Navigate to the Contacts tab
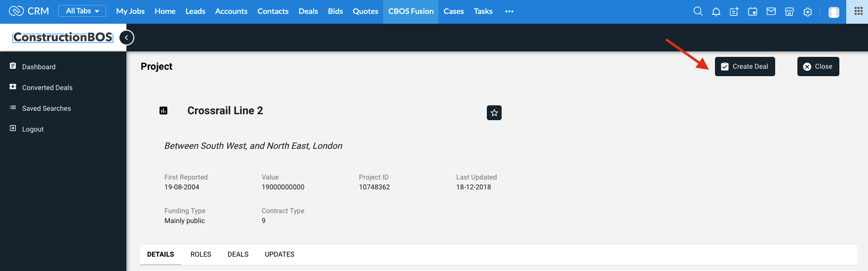This screenshot has height=271, width=868. click(x=273, y=11)
